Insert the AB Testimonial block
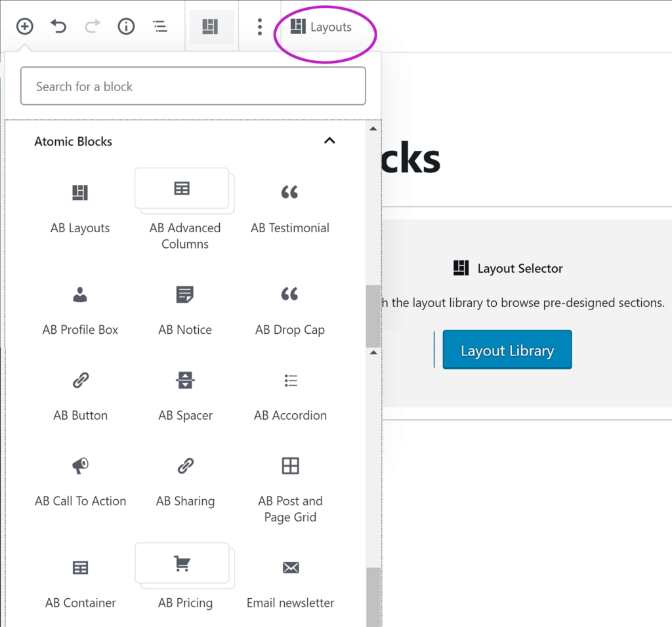 290,210
